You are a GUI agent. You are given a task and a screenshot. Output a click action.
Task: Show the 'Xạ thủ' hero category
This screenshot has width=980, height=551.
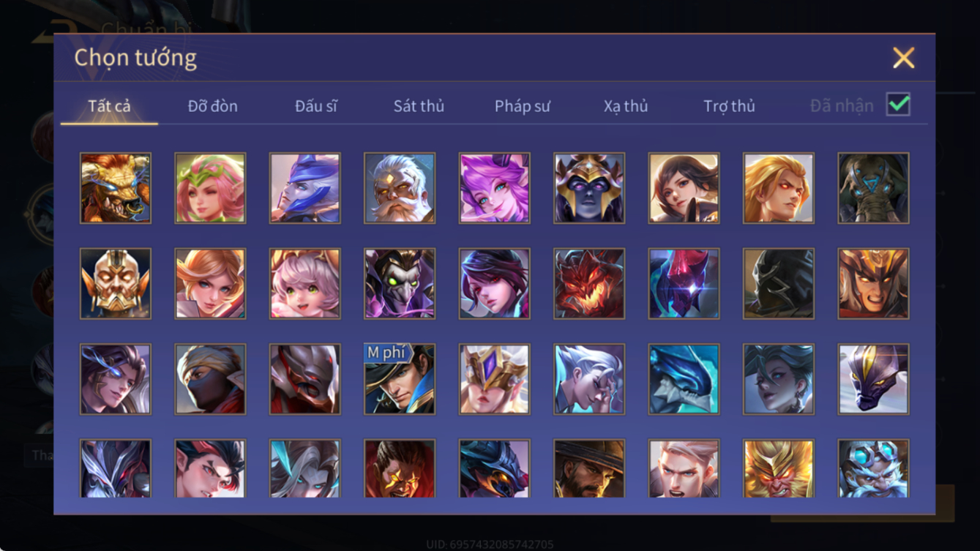626,106
